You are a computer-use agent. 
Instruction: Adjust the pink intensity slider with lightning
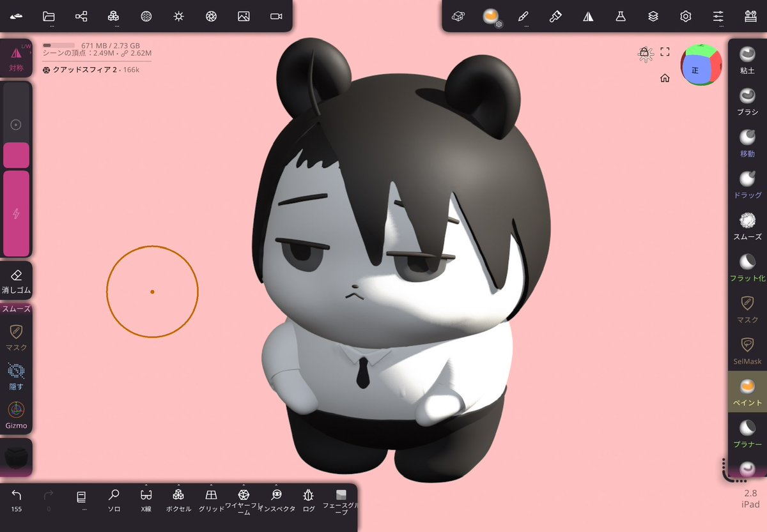point(17,213)
